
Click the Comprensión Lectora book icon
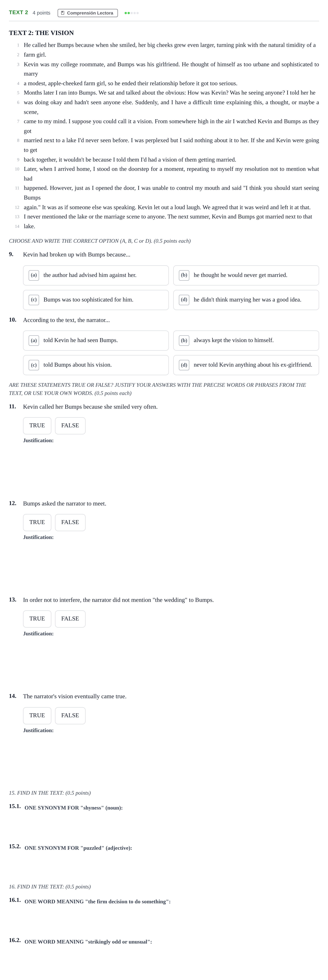63,13
